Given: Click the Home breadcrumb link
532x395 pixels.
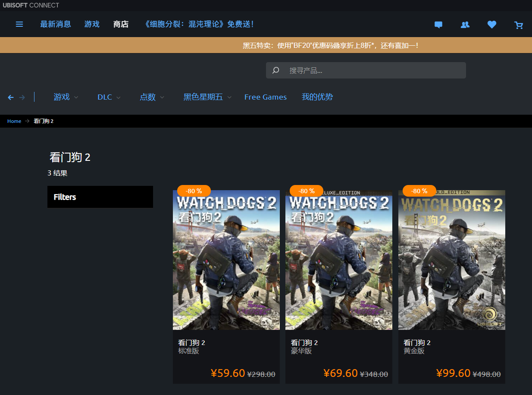Looking at the screenshot, I should pos(14,121).
